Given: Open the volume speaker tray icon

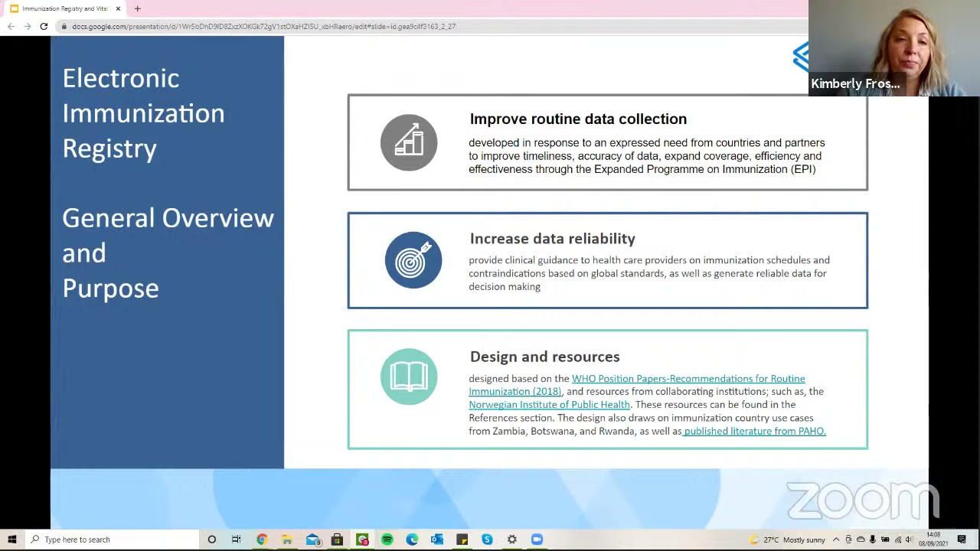Looking at the screenshot, I should point(910,540).
